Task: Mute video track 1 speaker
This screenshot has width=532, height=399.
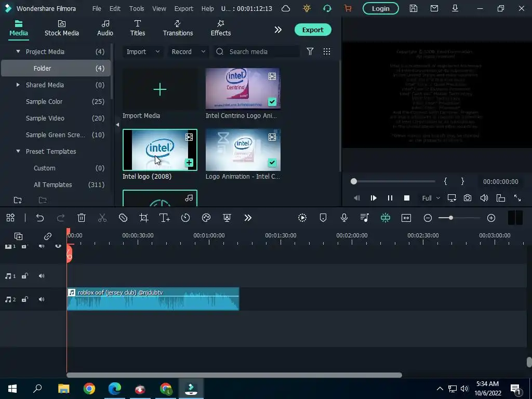Action: coord(42,246)
